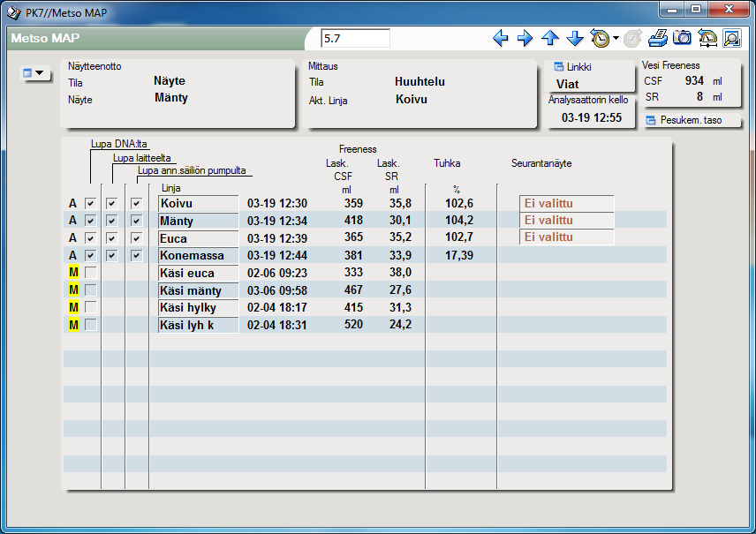Select the Käsi hylky line box

coord(198,307)
